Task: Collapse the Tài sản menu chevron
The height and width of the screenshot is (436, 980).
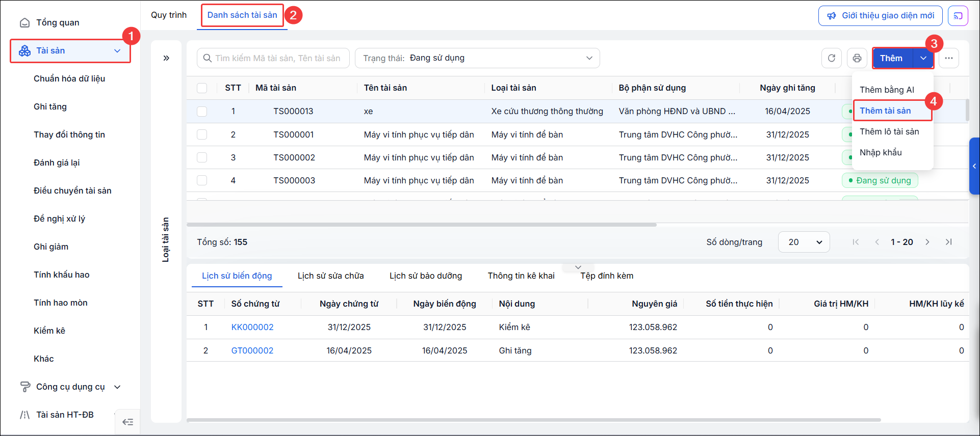Action: [117, 51]
